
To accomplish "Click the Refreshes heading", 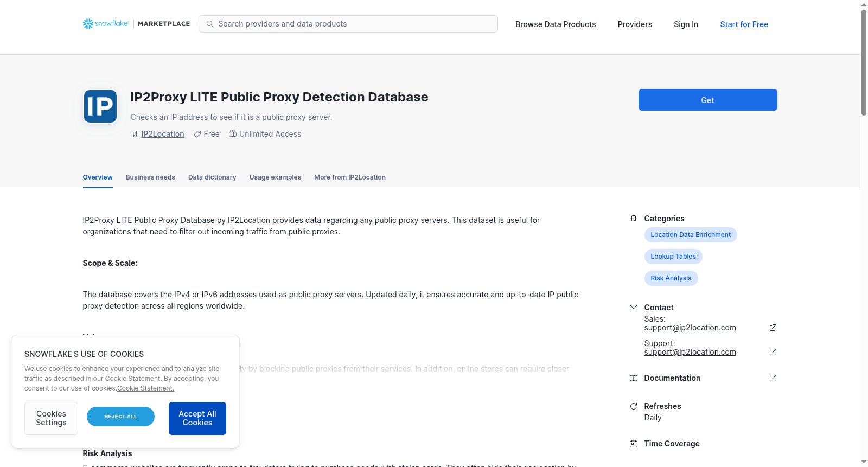I will [662, 406].
